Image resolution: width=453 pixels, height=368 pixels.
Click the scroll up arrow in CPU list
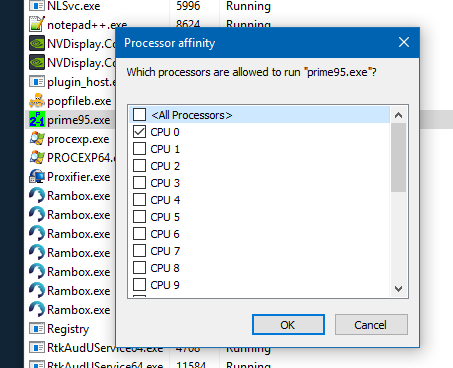[x=398, y=115]
